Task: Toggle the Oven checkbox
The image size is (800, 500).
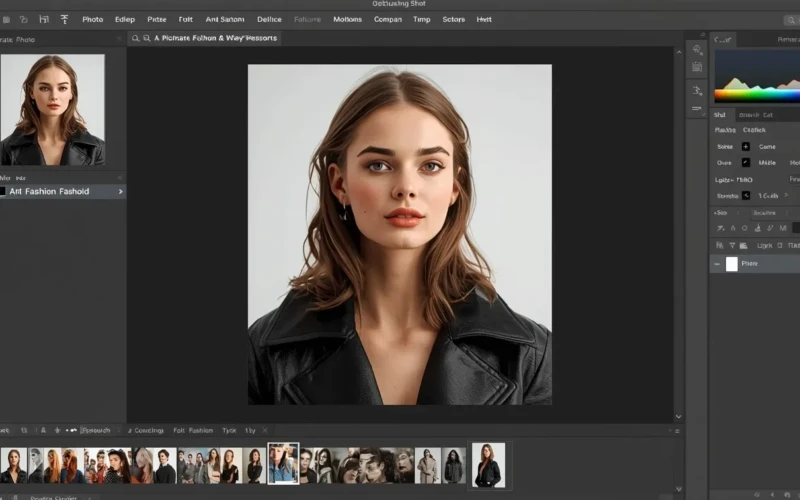Action: [745, 163]
